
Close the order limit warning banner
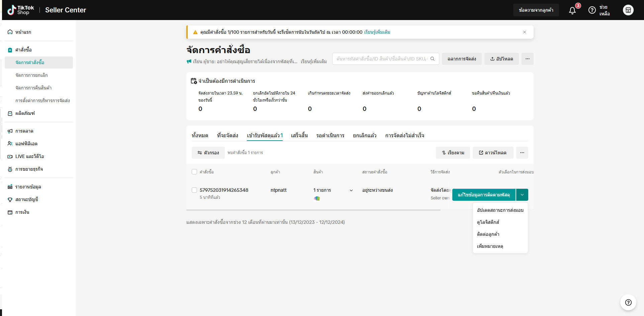(x=524, y=32)
